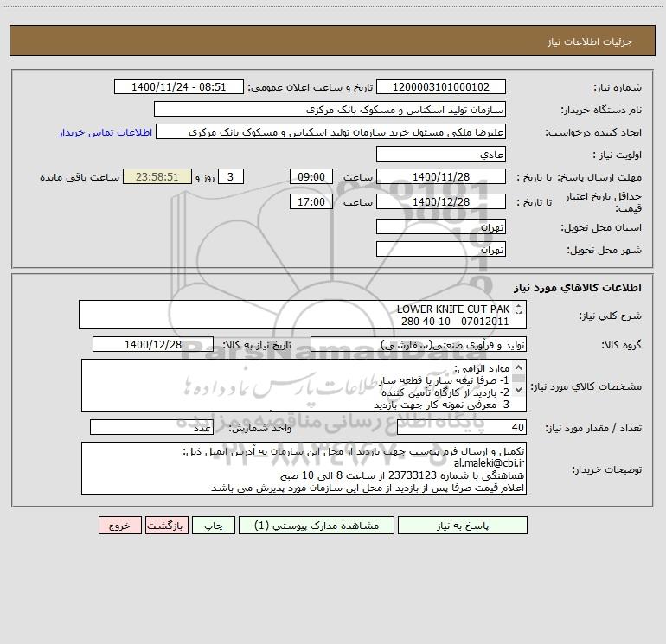Click the 'ایجاد کننده درخواست' field

pyautogui.click(x=330, y=131)
